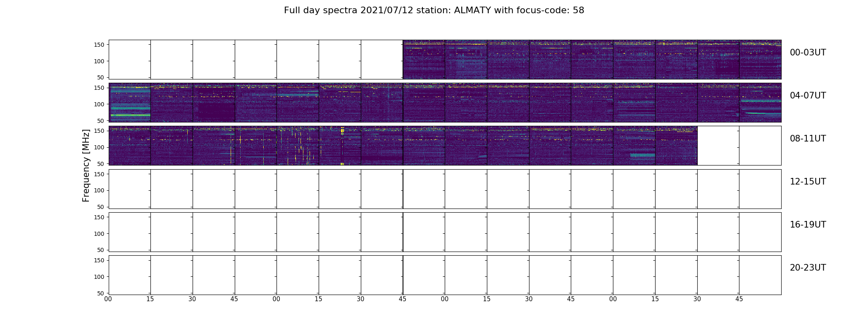Click the rightmost 45 x-axis tick label

click(739, 299)
